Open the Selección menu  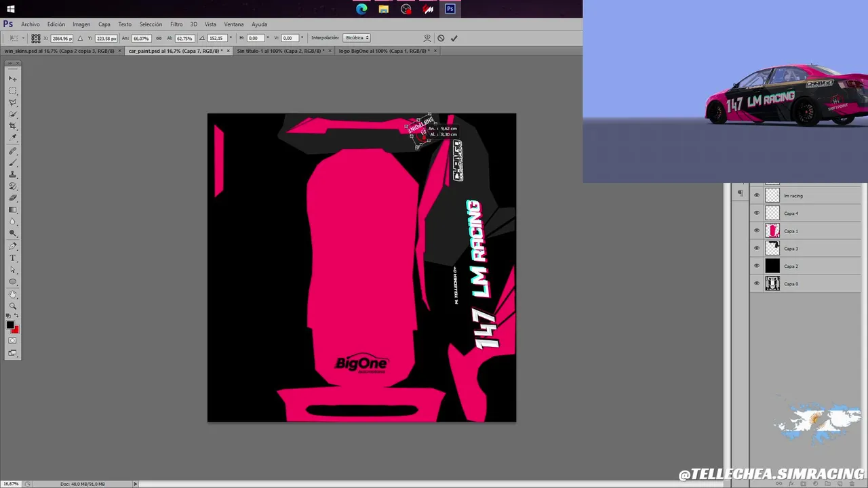coord(151,24)
